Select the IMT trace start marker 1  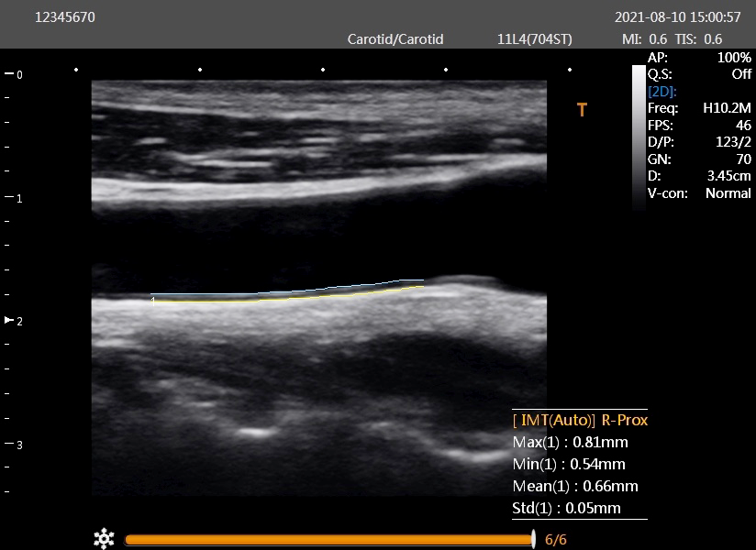click(153, 298)
